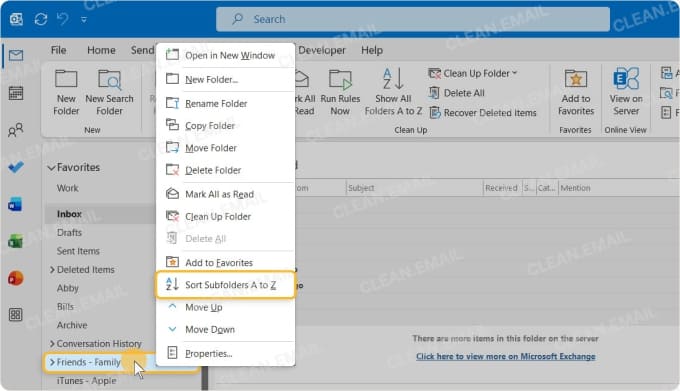Select the Work favorite folder
Viewport: 680px width, 391px height.
point(68,188)
